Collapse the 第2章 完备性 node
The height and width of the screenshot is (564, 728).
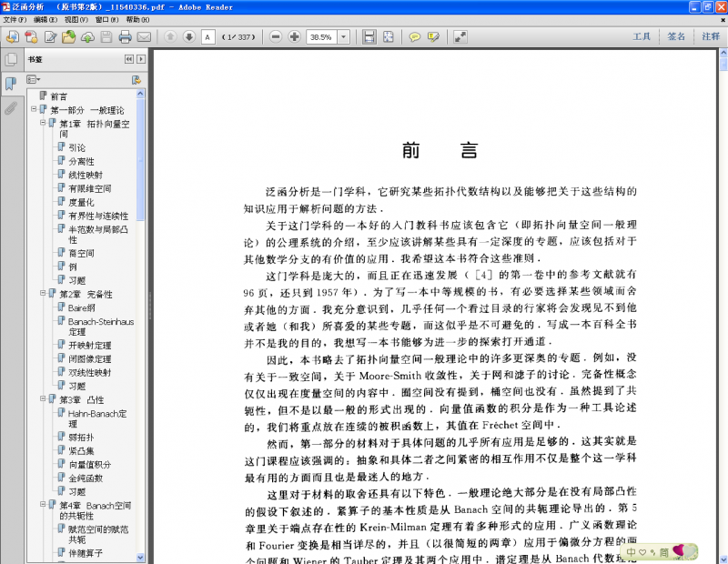pos(43,293)
